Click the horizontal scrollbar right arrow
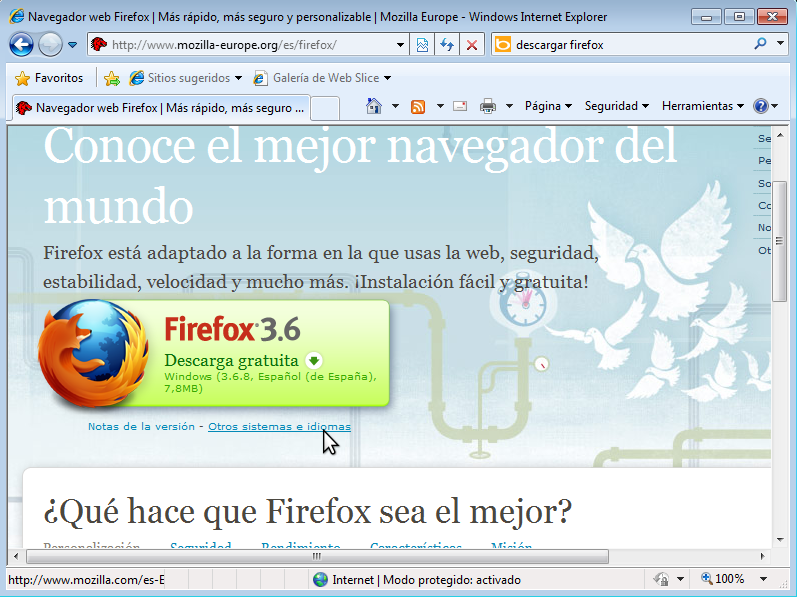 point(762,556)
